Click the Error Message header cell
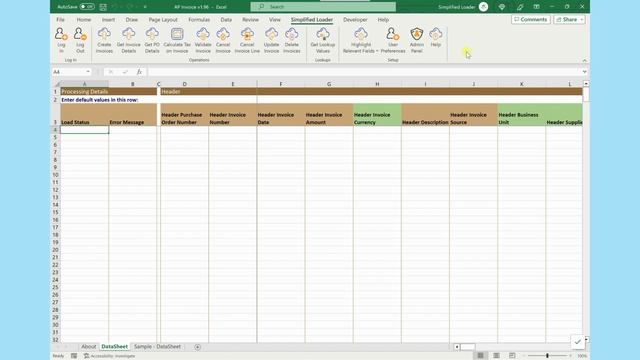Screen dimensions: 640x360 click(133, 115)
